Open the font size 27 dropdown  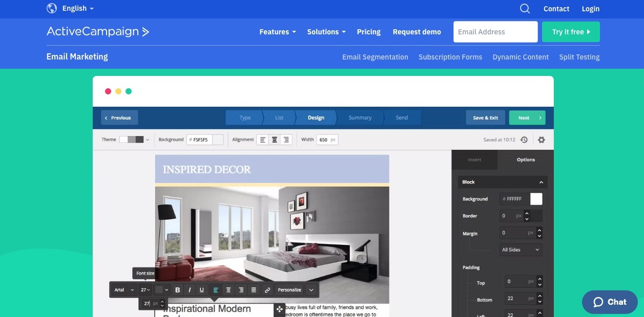pyautogui.click(x=146, y=290)
